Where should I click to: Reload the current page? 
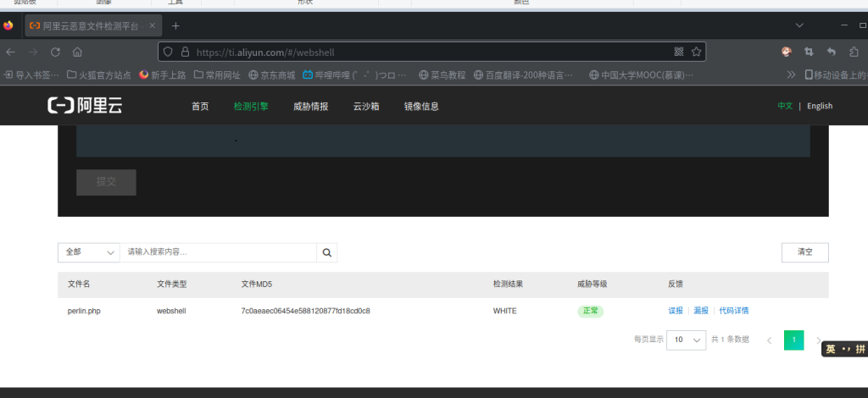coord(55,52)
